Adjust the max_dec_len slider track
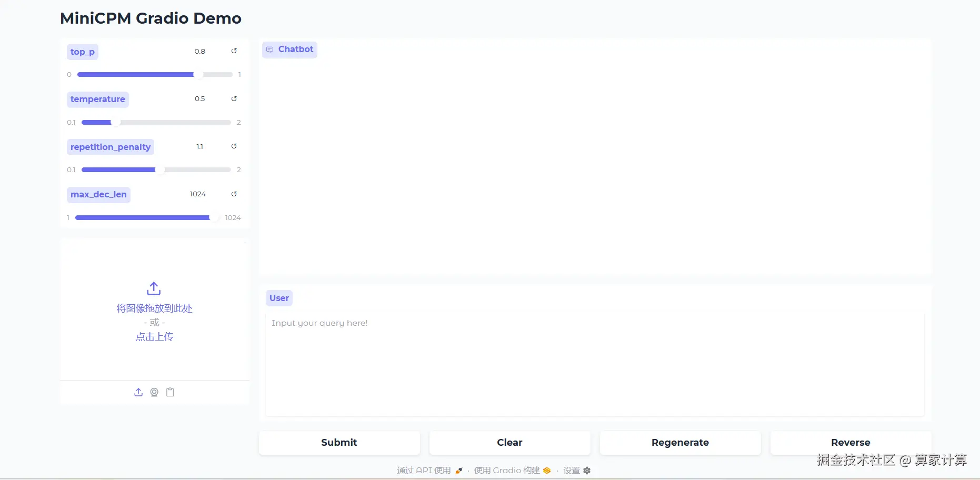The image size is (980, 480). click(147, 218)
